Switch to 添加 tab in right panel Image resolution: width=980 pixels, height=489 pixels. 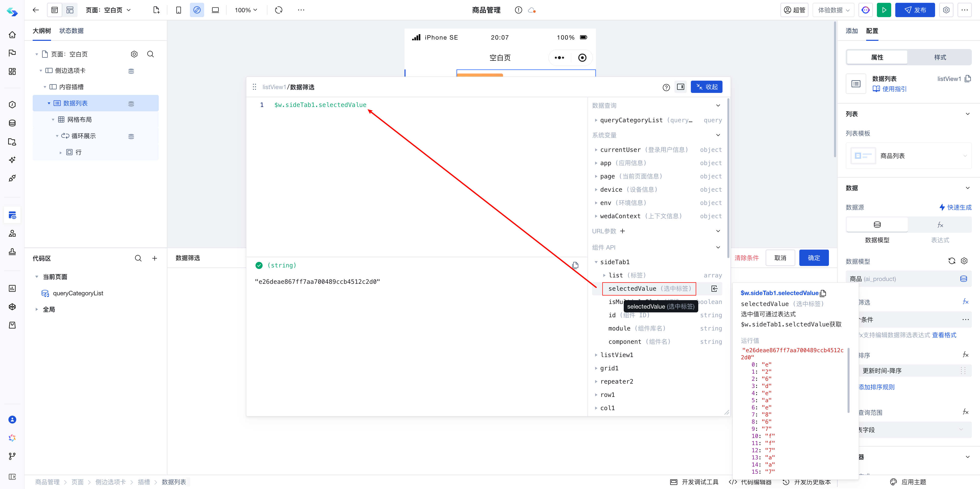(851, 31)
